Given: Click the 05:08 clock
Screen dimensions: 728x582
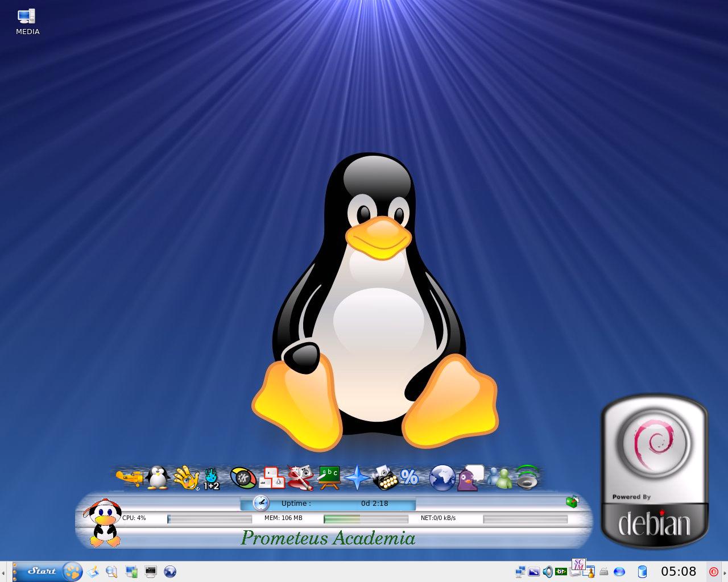Looking at the screenshot, I should [679, 571].
